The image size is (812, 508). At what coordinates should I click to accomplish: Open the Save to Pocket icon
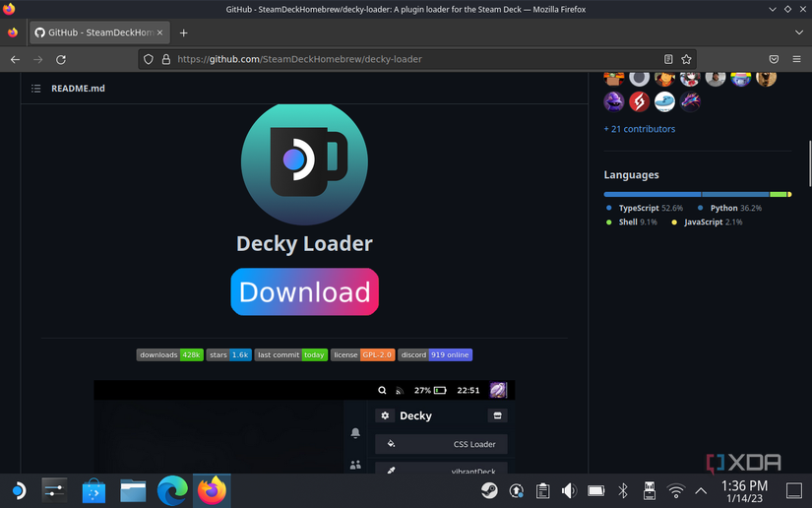point(774,59)
